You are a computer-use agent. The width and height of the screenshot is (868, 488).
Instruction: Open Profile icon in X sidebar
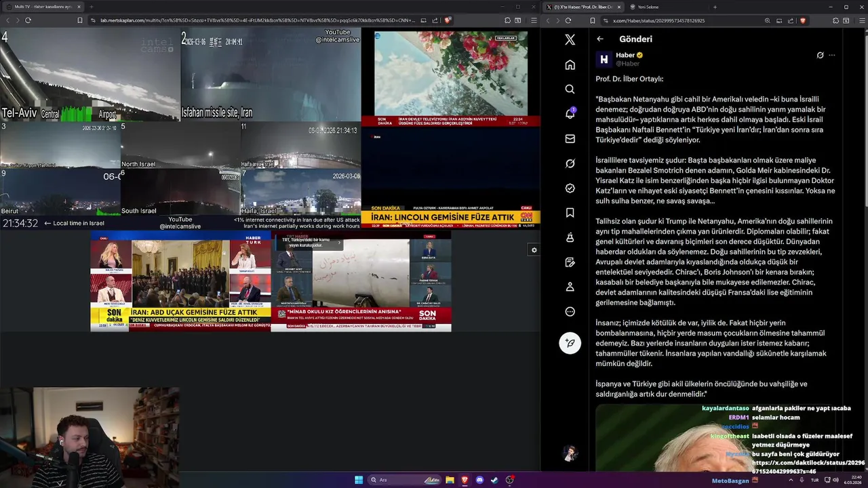(x=570, y=287)
